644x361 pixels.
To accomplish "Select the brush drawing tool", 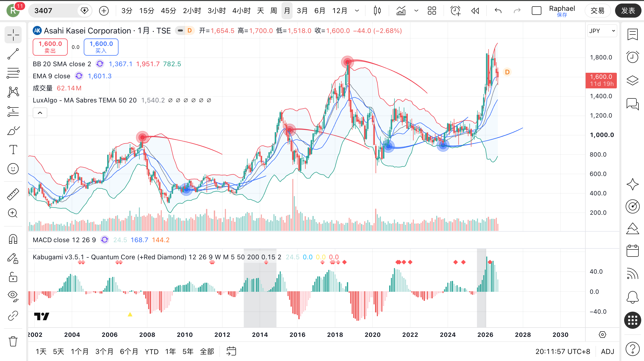I will click(13, 130).
